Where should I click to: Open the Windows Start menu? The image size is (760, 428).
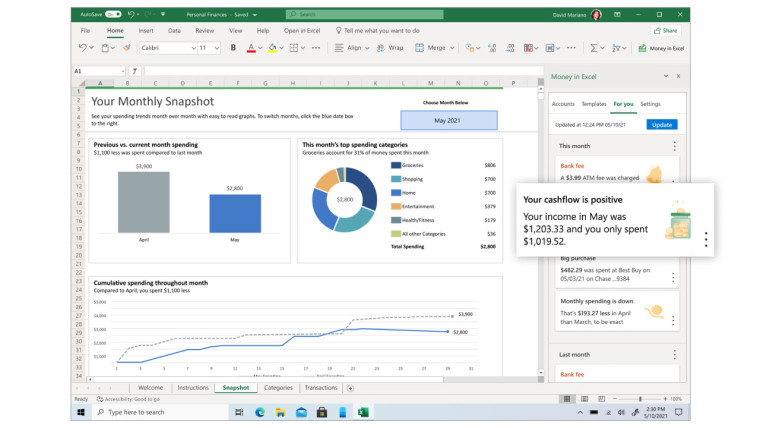click(81, 412)
